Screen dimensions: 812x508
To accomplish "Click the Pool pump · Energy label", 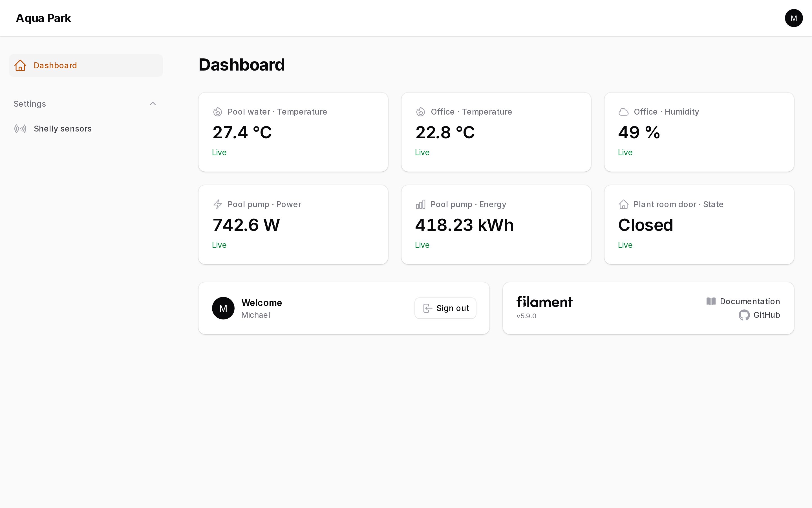I will (468, 204).
